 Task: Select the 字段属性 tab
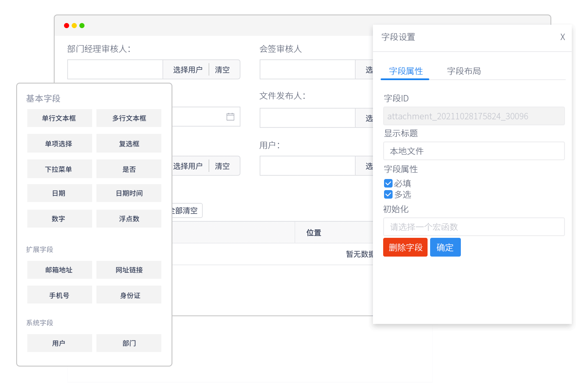click(405, 71)
